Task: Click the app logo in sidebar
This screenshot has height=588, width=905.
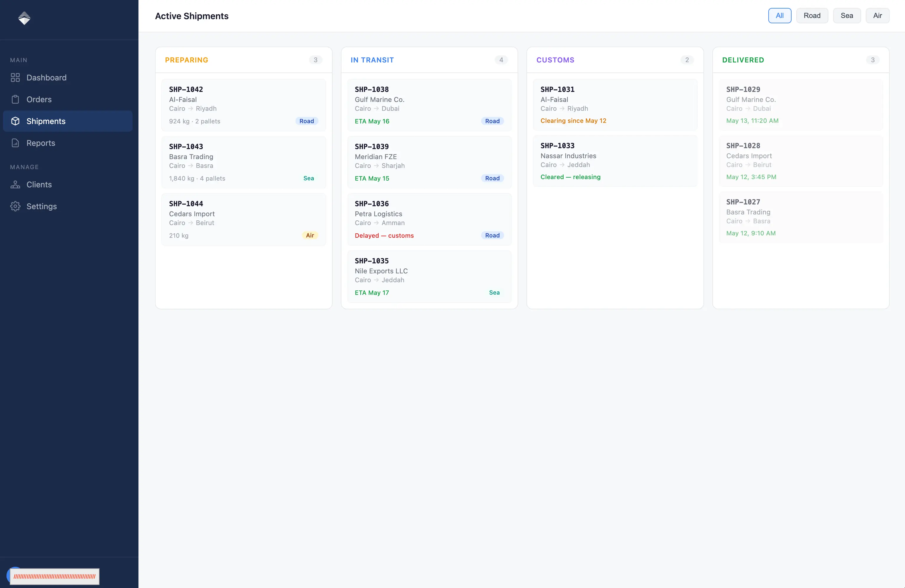Action: coord(24,18)
